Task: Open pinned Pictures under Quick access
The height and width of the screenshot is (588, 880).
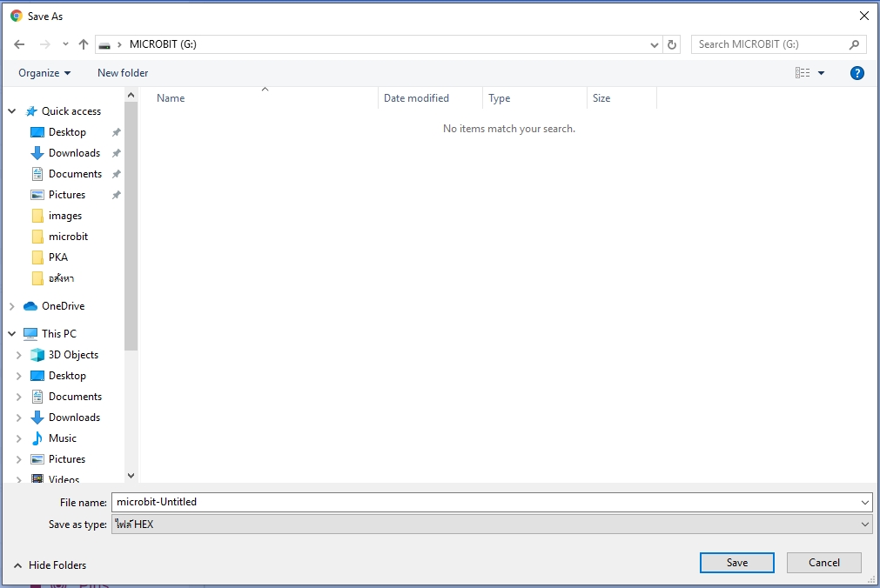Action: coord(67,195)
